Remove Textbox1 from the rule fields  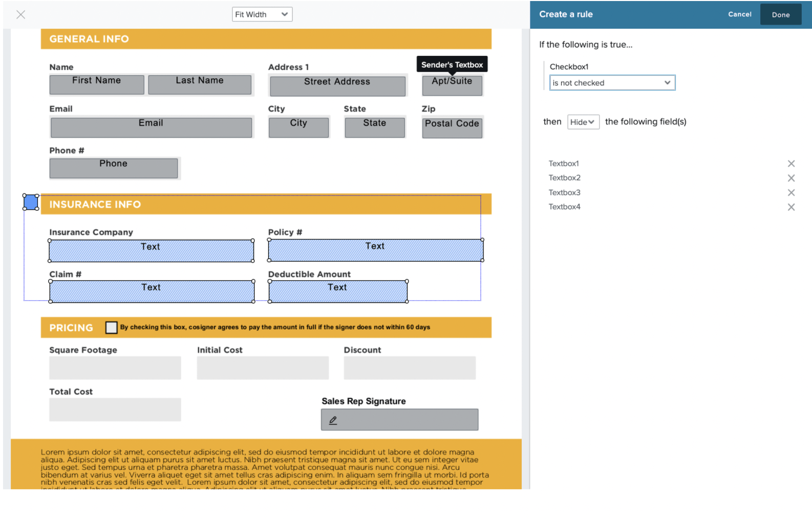(791, 164)
